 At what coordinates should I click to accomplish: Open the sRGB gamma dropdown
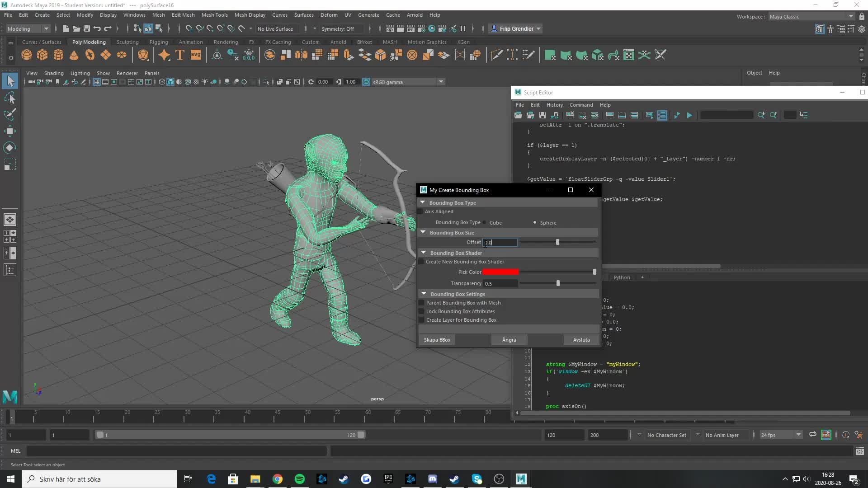tap(441, 82)
